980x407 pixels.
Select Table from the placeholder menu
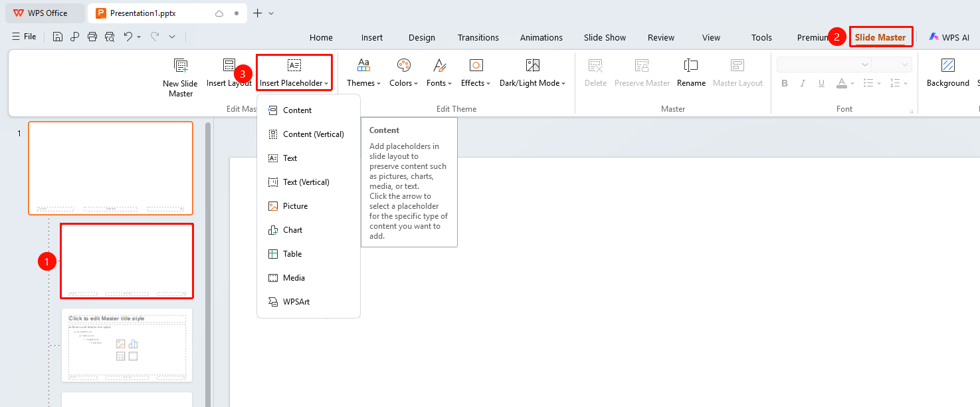pyautogui.click(x=308, y=254)
